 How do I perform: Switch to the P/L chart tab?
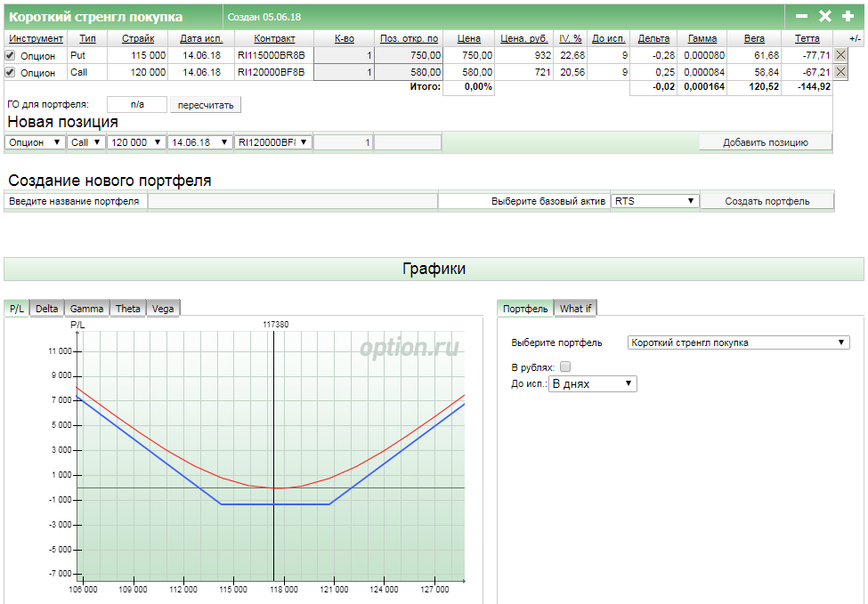coord(17,309)
